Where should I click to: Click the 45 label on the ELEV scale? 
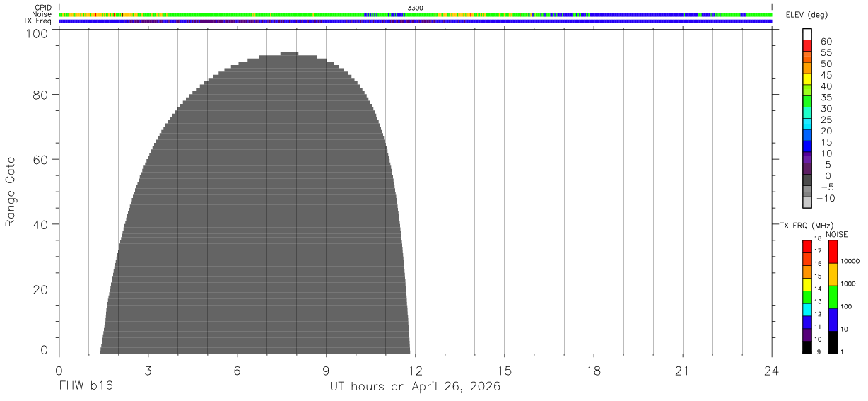[x=826, y=75]
